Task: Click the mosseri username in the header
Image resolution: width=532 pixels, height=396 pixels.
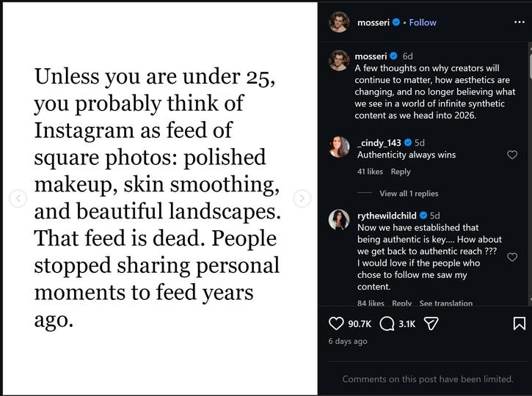Action: (x=374, y=23)
